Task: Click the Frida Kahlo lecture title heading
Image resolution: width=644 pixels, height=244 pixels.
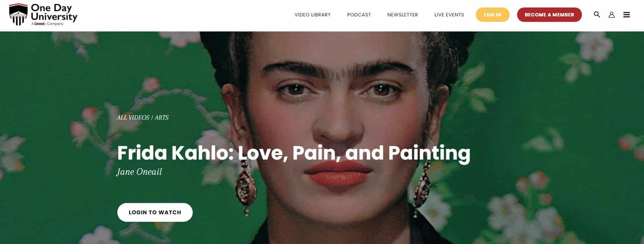Action: pos(294,153)
